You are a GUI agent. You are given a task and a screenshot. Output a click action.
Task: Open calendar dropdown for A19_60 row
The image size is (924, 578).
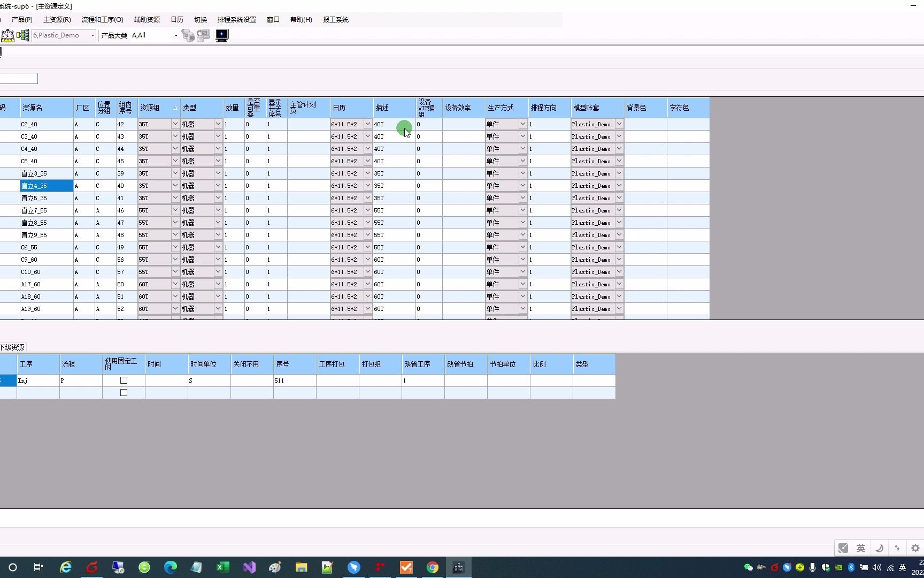point(367,308)
